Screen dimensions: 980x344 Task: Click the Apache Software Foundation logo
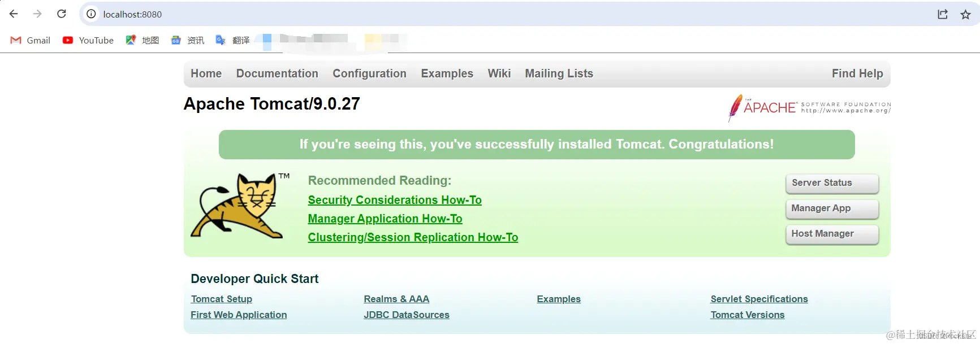[x=809, y=107]
